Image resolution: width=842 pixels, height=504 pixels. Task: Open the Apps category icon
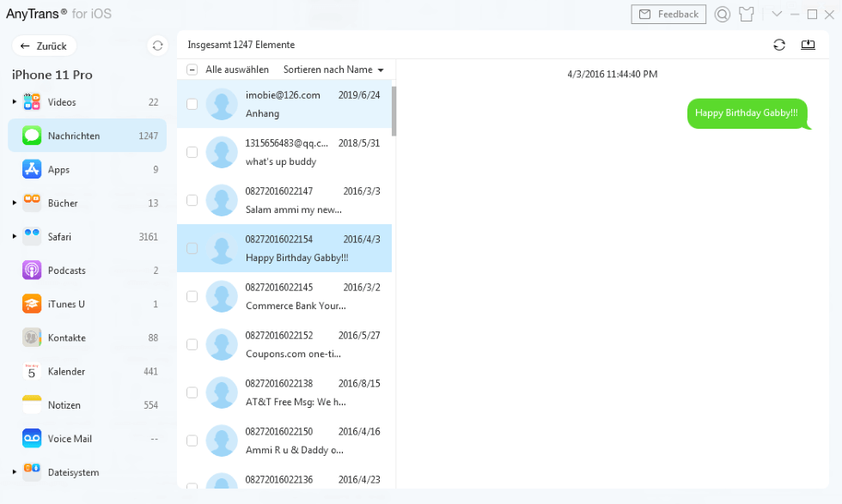pos(32,169)
